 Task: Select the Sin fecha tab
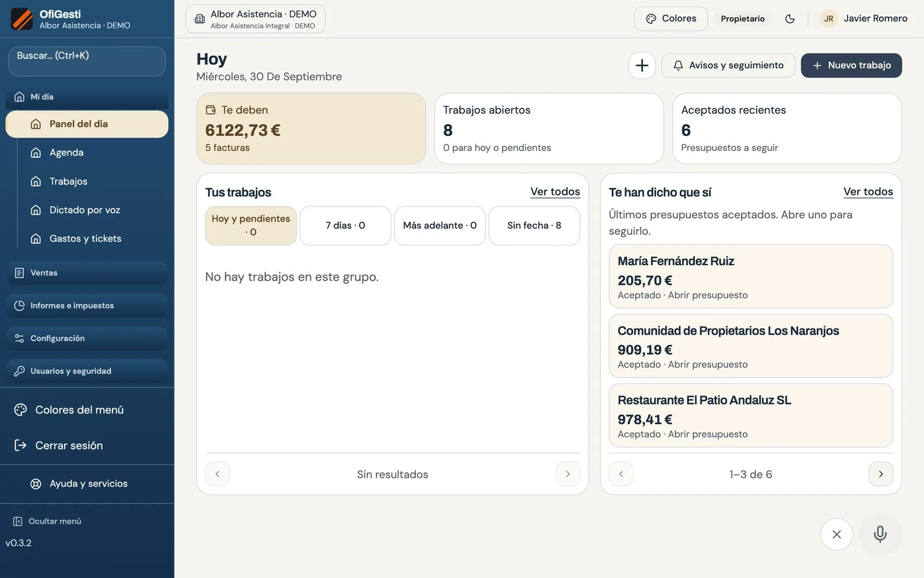534,225
